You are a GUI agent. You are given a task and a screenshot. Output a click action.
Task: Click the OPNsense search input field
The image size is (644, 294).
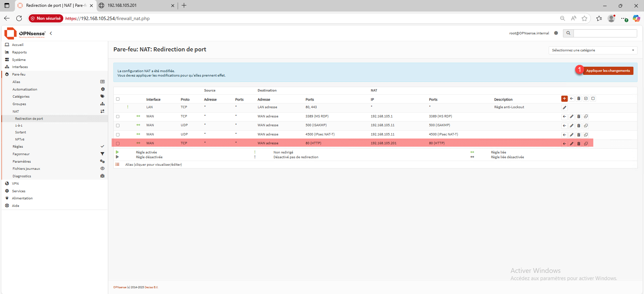pyautogui.click(x=605, y=33)
